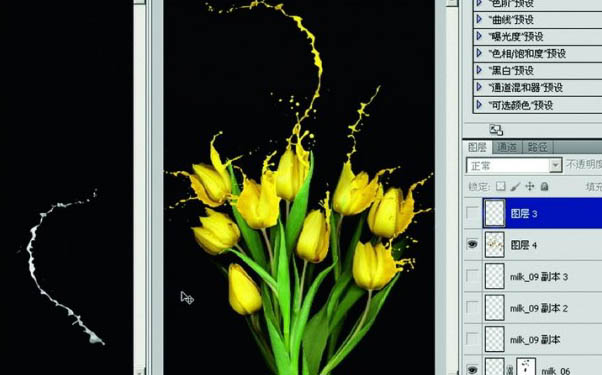Click the milk_06 layer image thumbnail

(494, 367)
